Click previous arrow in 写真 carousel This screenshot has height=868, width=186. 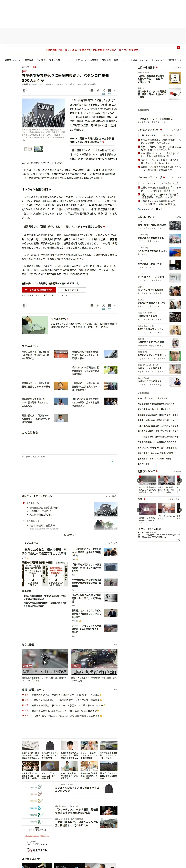point(139,510)
